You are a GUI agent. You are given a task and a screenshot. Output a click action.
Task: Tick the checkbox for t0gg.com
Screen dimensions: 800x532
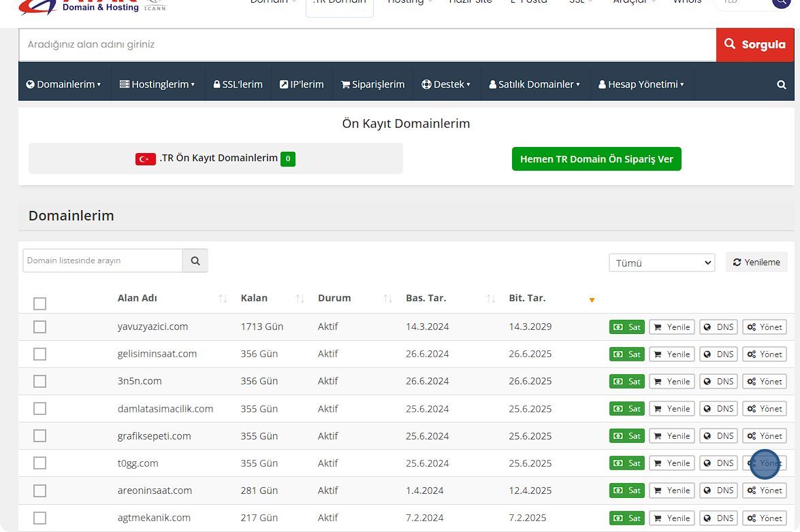tap(39, 463)
